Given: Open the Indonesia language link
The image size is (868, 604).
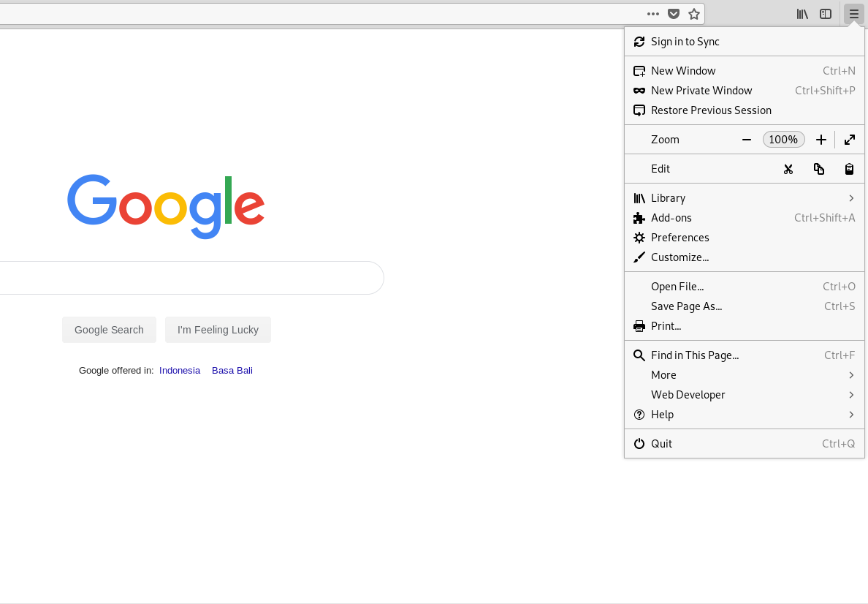Looking at the screenshot, I should coord(180,371).
